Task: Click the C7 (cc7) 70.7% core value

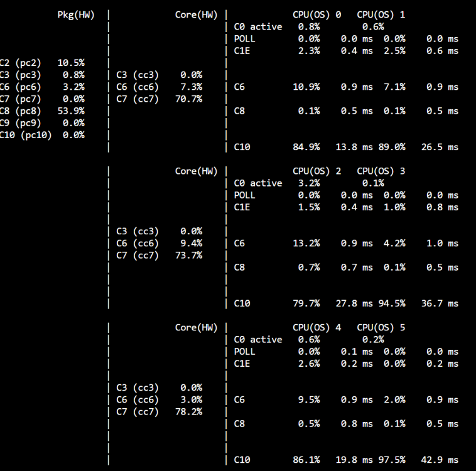Action: 188,99
